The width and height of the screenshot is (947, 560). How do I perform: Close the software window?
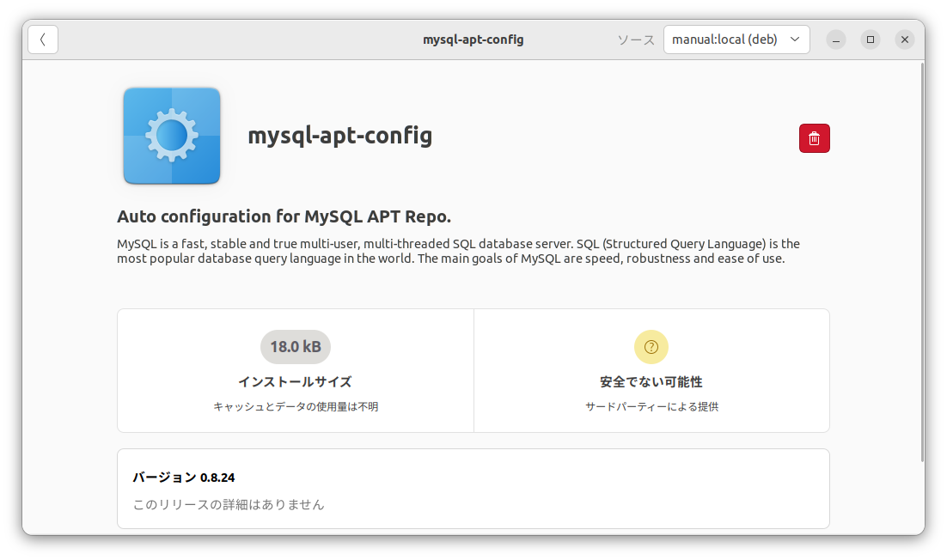[x=905, y=40]
